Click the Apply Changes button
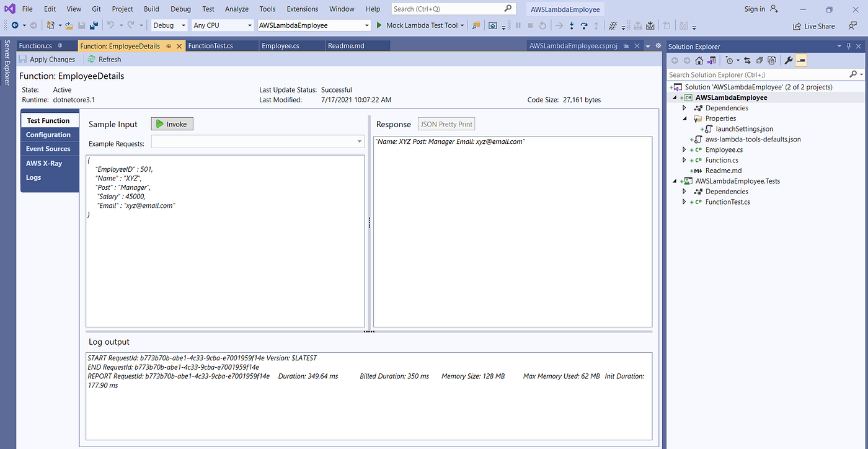 (x=46, y=59)
